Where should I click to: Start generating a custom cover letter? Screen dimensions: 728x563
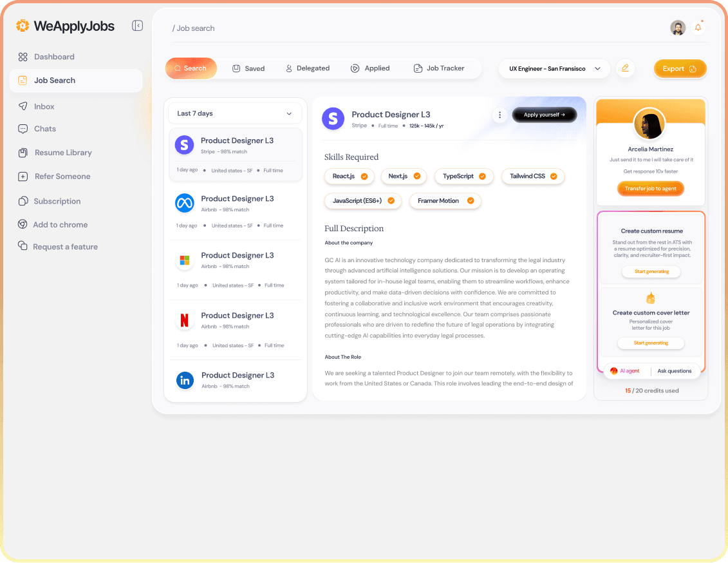(x=651, y=343)
